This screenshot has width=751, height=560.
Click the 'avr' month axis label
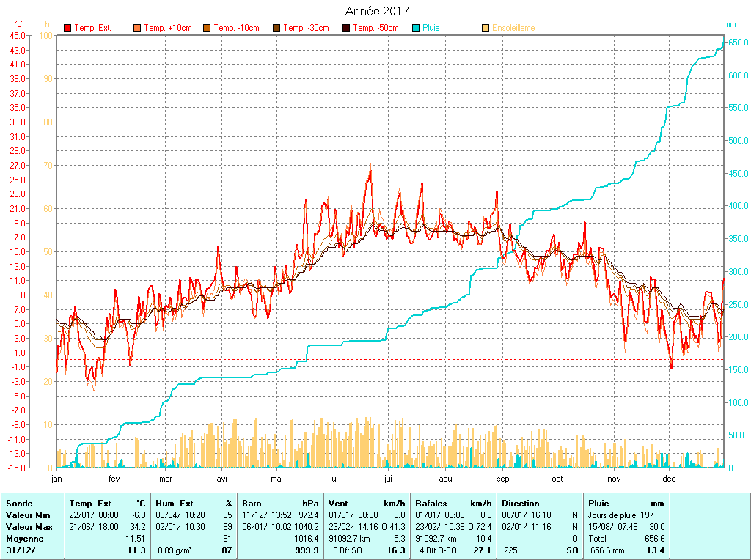[222, 479]
